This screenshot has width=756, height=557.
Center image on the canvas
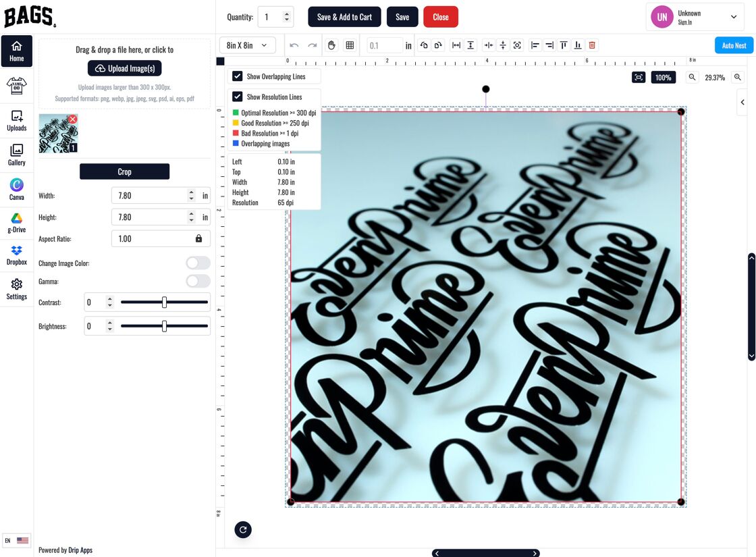pos(517,45)
